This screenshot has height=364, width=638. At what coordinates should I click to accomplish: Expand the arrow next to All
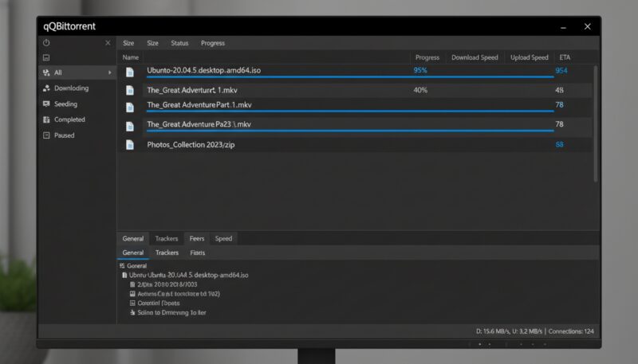110,72
